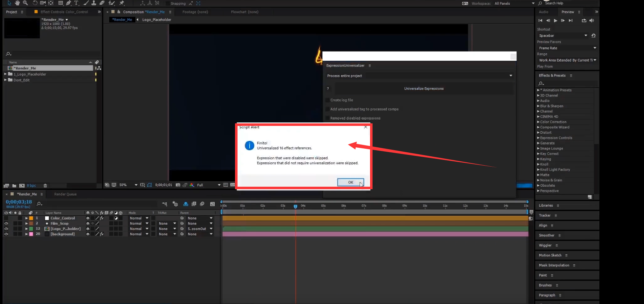The image size is (644, 304).
Task: Click OK in the Script Alert
Action: 351,182
